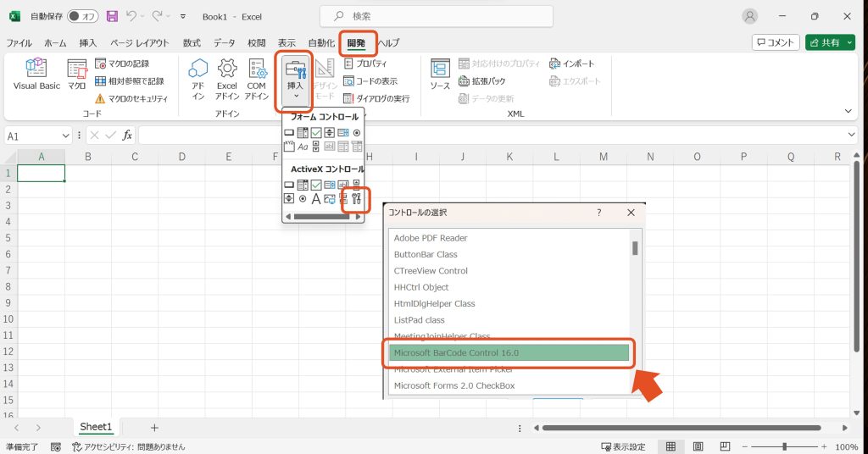Add a new sheet with plus button

coord(154,428)
